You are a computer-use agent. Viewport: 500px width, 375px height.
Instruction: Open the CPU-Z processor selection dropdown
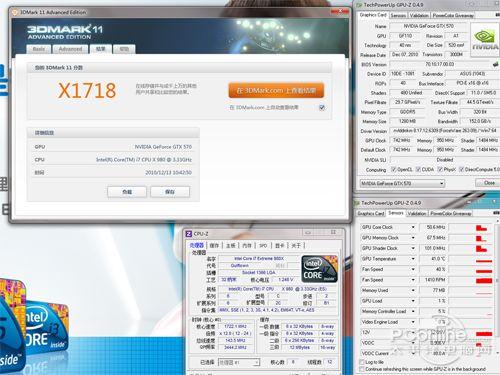pyautogui.click(x=239, y=362)
